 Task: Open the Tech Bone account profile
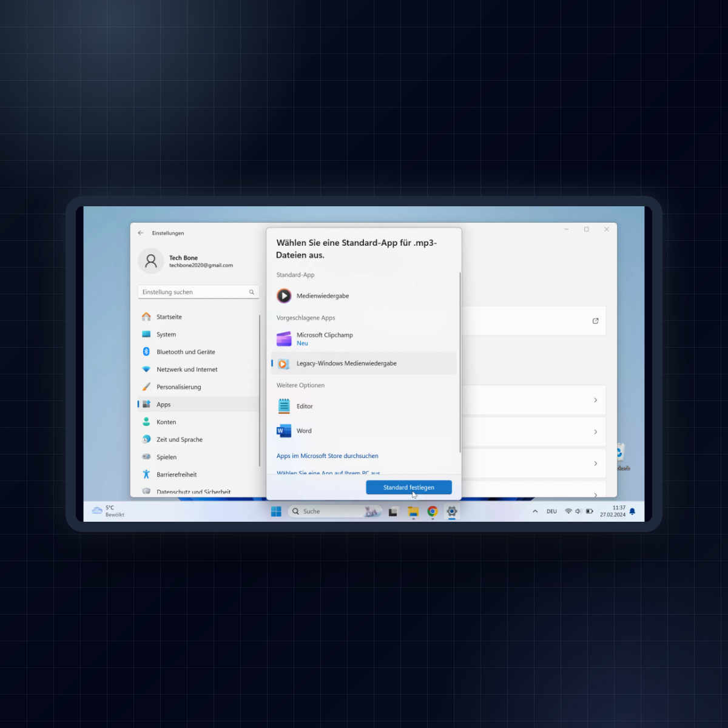click(186, 261)
